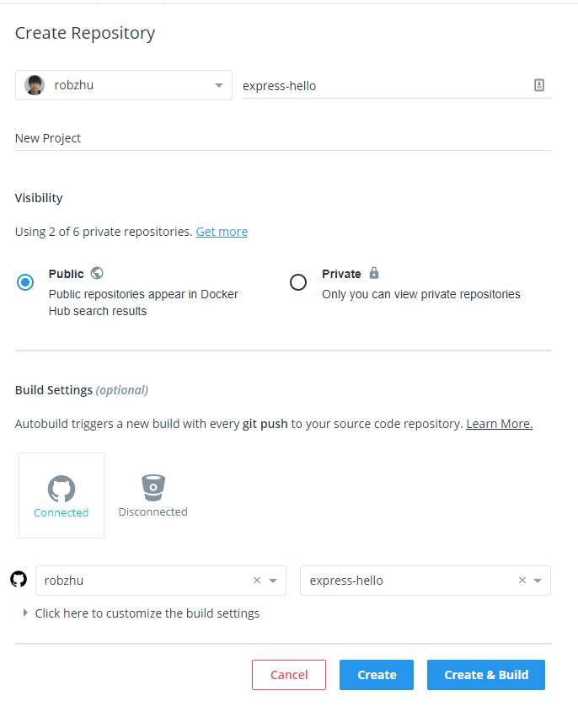Image resolution: width=578 pixels, height=728 pixels.
Task: Open the Get more private repositories link
Action: pyautogui.click(x=222, y=231)
